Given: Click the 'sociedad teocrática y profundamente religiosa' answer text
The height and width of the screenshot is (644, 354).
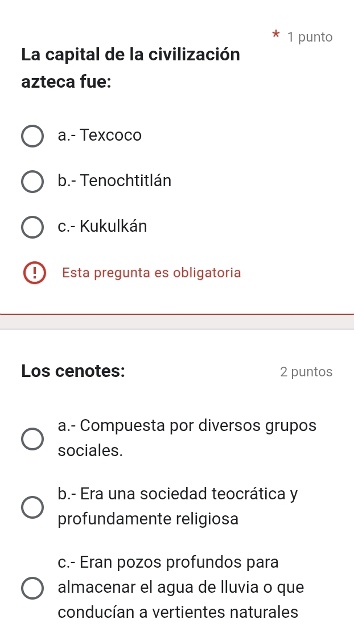Looking at the screenshot, I should point(178,506).
